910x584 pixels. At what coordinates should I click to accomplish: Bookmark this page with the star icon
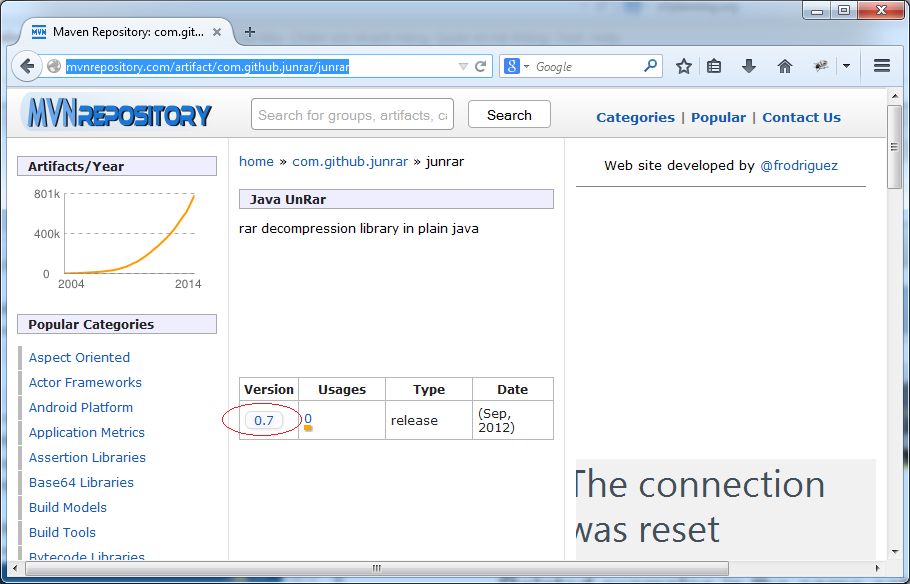[x=684, y=66]
